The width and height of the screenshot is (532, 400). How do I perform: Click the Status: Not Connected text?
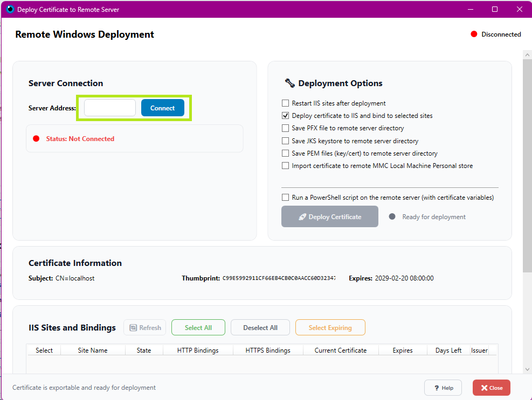click(80, 139)
